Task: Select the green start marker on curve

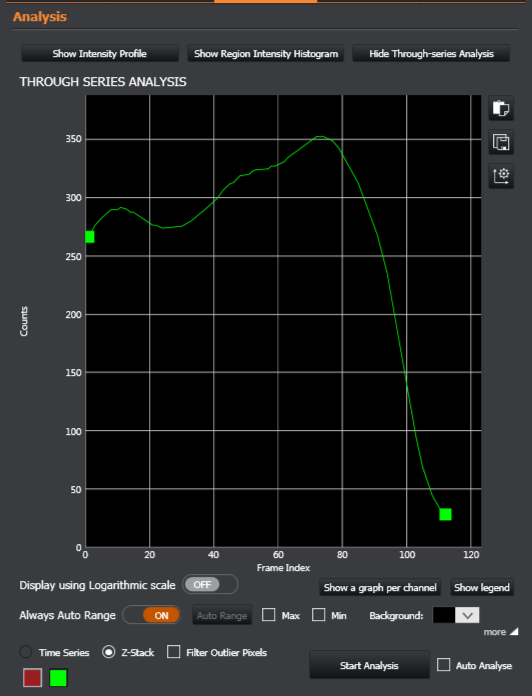Action: point(90,237)
